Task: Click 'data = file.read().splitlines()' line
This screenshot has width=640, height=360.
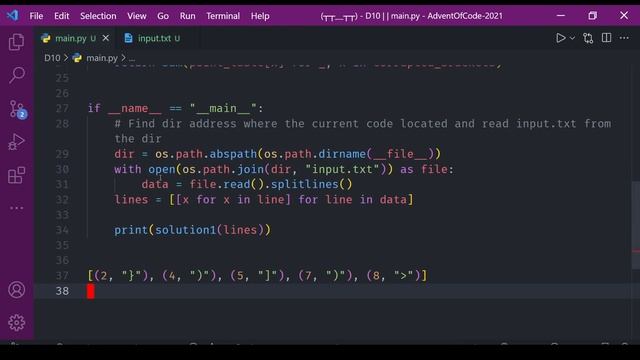Action: coord(247,184)
